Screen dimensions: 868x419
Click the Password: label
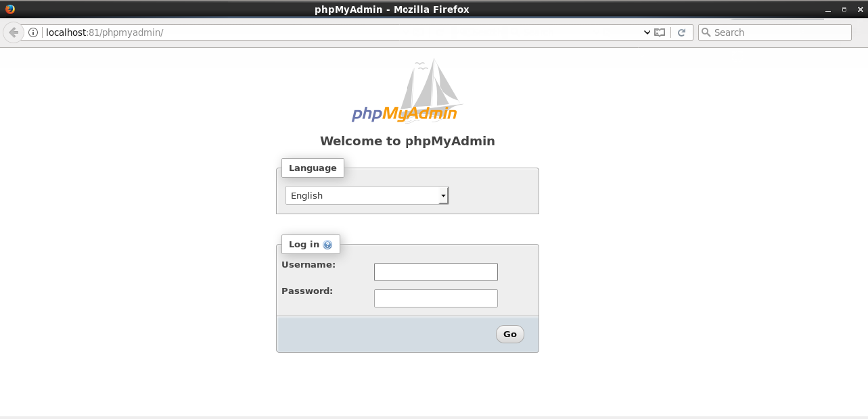(x=307, y=291)
